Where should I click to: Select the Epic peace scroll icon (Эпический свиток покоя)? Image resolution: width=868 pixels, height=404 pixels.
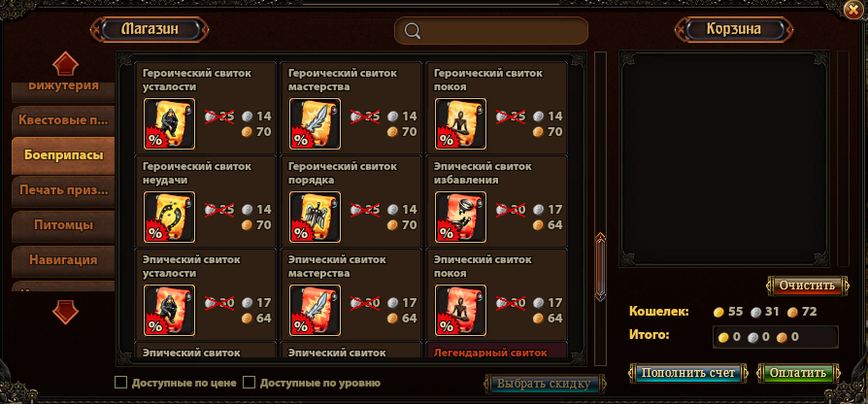coord(460,310)
